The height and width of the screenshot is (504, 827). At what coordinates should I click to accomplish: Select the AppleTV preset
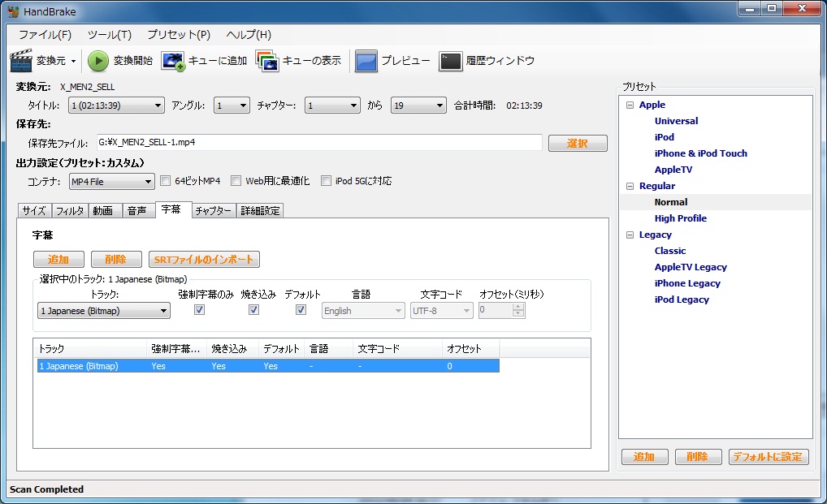pyautogui.click(x=673, y=170)
